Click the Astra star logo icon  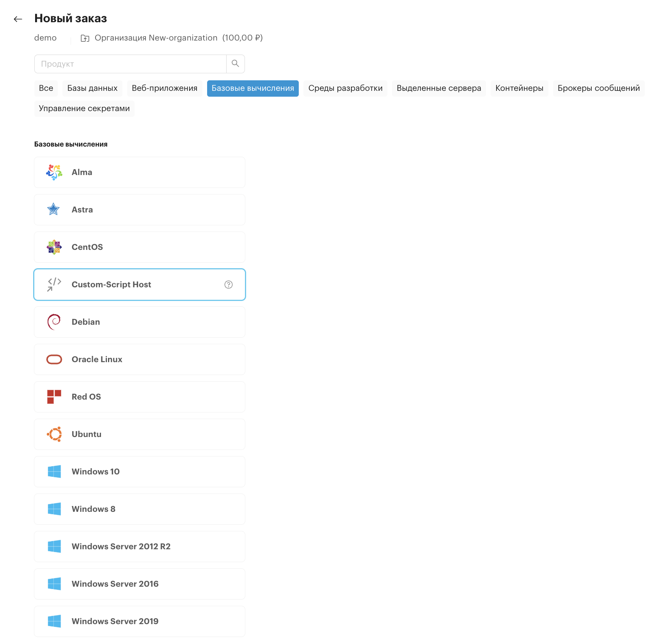coord(53,210)
